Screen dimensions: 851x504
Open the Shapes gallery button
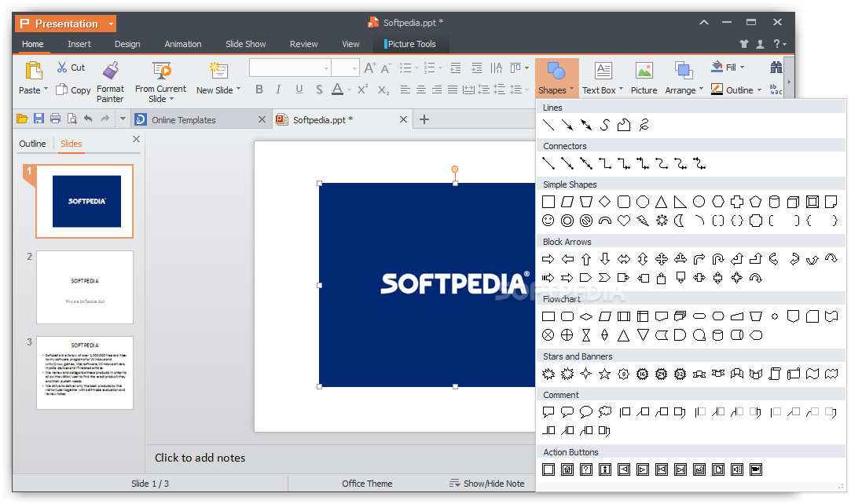coord(556,78)
